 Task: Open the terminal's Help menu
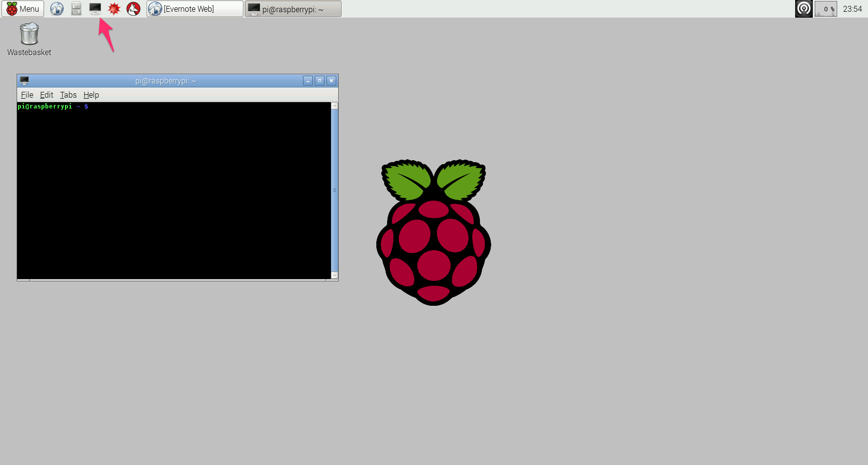tap(91, 95)
